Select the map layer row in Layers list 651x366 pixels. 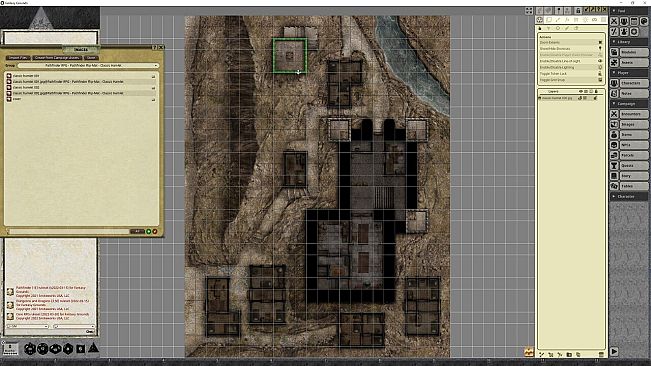click(x=570, y=98)
